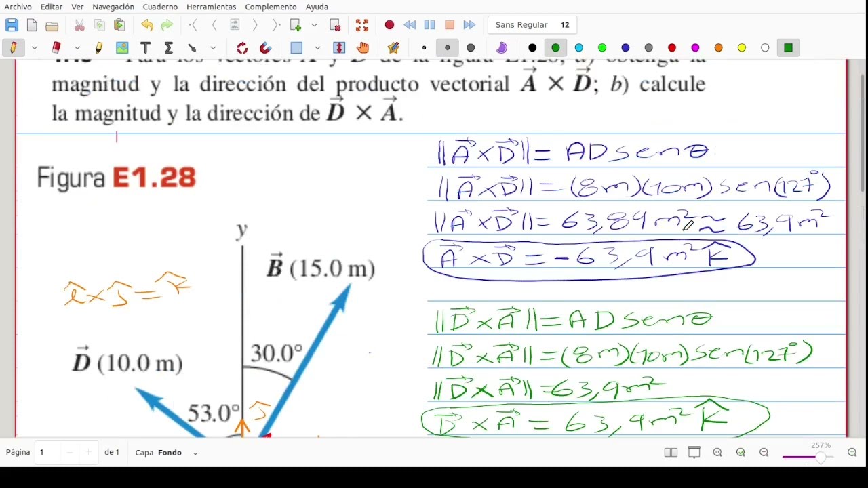Screen dimensions: 868x488
Task: Pick the yellow color swatch
Action: (x=742, y=47)
